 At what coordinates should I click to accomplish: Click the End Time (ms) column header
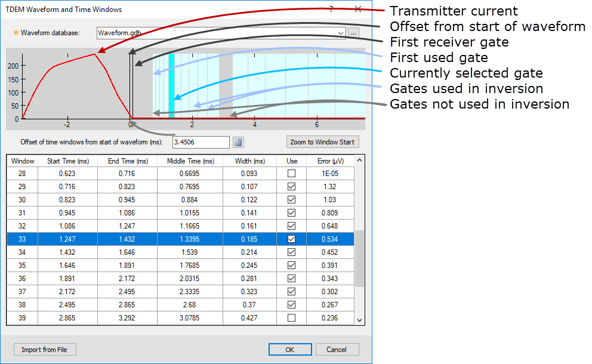click(128, 161)
